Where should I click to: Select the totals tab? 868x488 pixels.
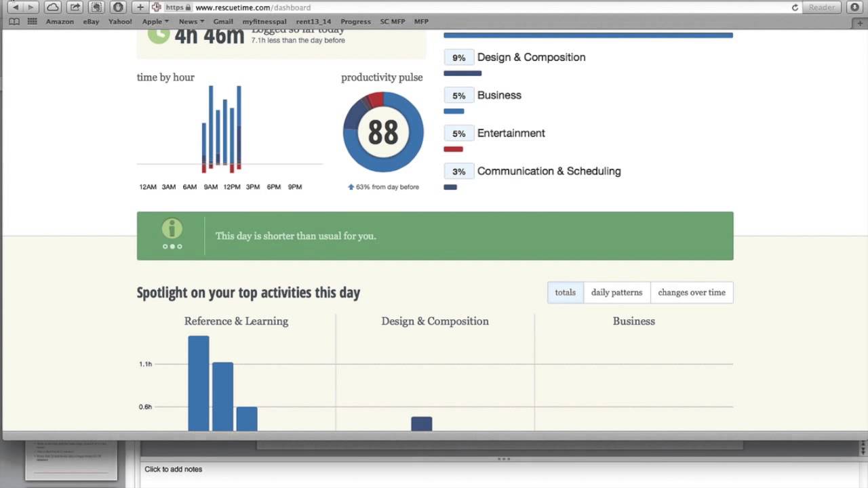coord(565,293)
